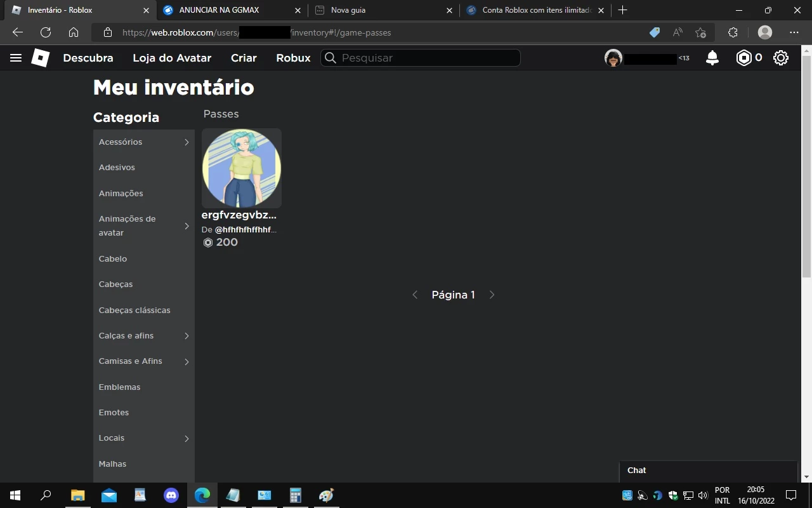Open the game pass thumbnail image

[242, 168]
